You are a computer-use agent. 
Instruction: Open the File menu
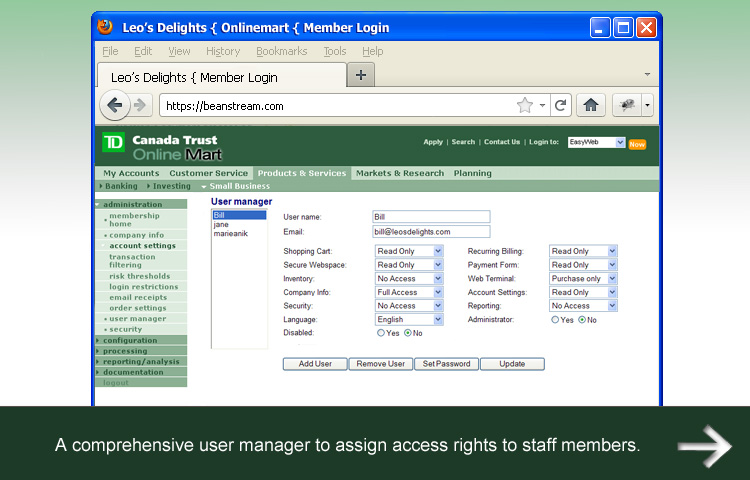(110, 51)
